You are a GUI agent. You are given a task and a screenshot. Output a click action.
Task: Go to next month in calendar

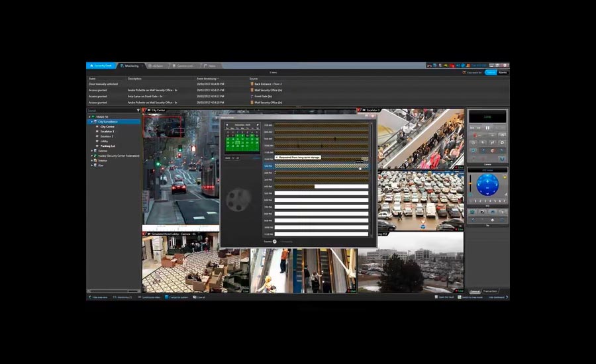(x=258, y=124)
